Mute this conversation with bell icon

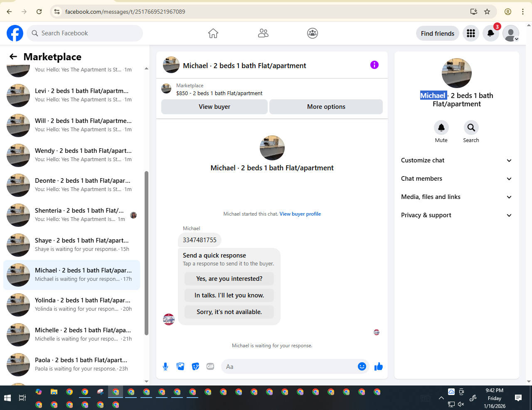coord(441,128)
